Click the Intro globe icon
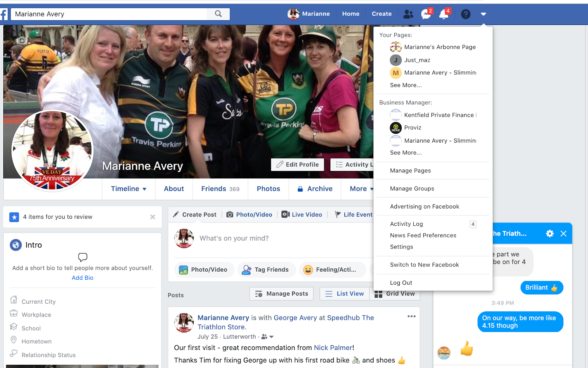The image size is (588, 368). click(x=16, y=245)
